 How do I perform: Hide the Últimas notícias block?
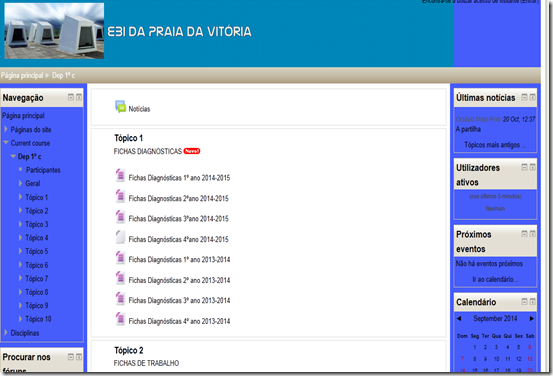pyautogui.click(x=524, y=97)
